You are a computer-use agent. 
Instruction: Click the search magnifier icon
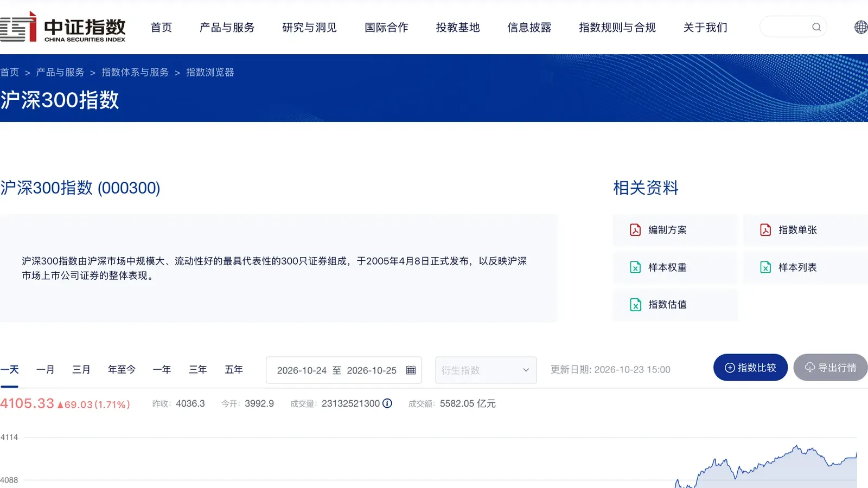point(816,27)
